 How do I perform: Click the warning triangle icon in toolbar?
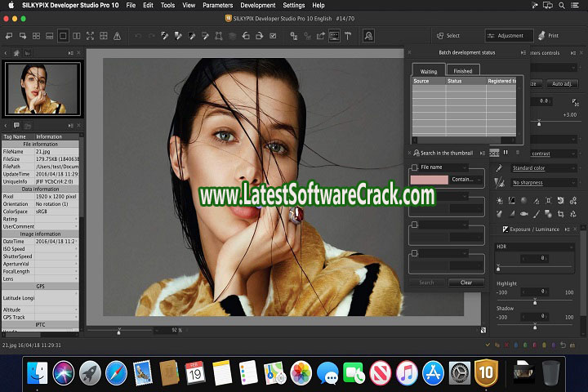click(117, 36)
